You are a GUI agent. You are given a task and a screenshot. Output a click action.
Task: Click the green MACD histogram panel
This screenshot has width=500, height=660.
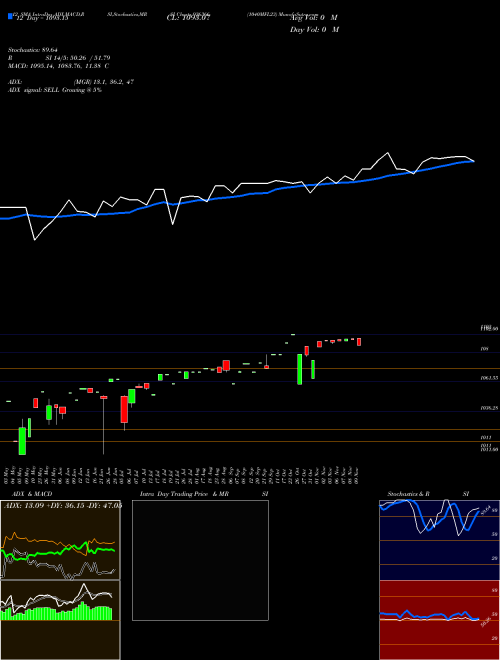pyautogui.click(x=60, y=620)
